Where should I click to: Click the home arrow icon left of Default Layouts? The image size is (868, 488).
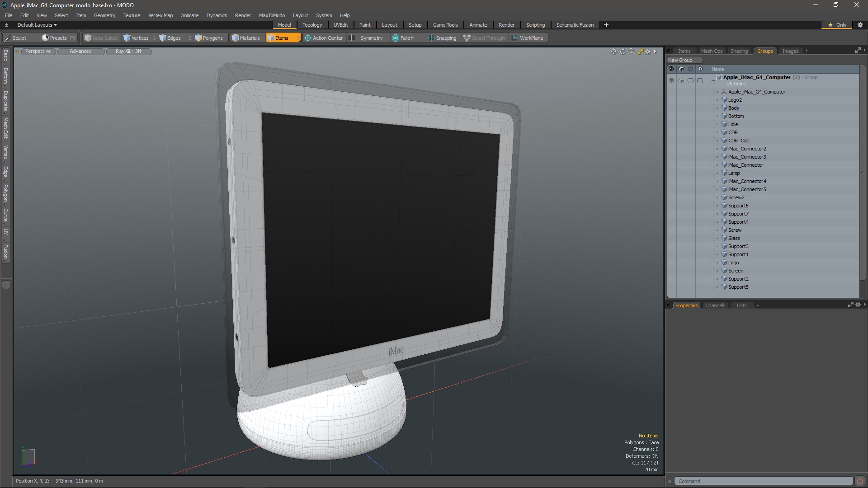pyautogui.click(x=6, y=25)
